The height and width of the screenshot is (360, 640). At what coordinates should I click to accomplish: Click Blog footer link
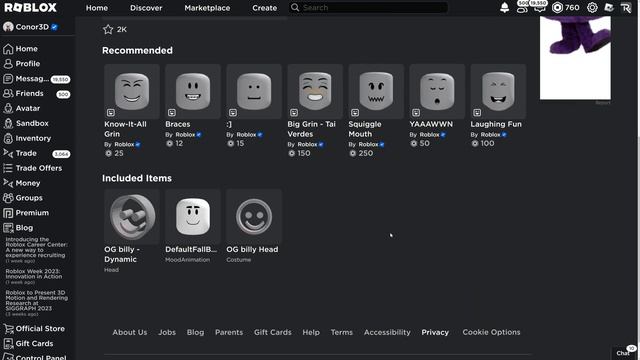tap(196, 332)
